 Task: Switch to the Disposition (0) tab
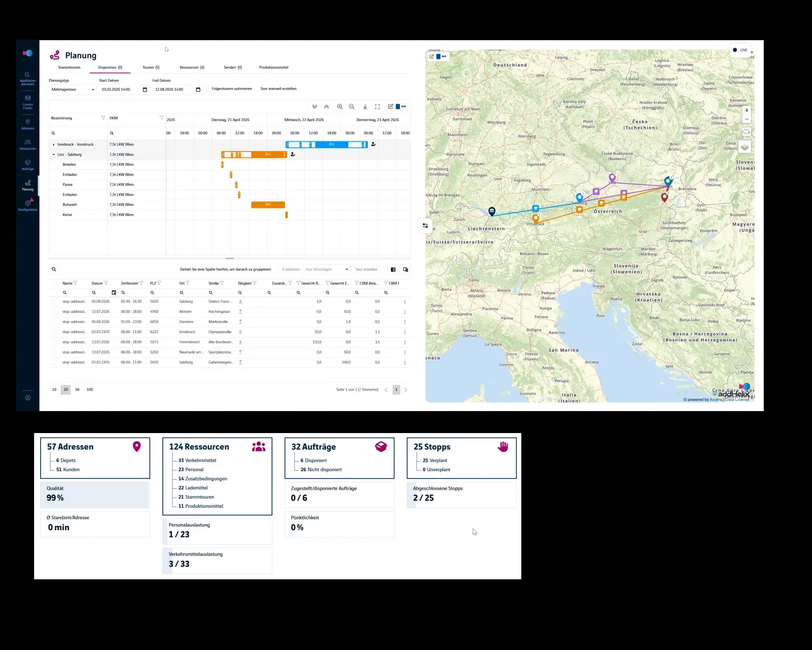pyautogui.click(x=110, y=67)
